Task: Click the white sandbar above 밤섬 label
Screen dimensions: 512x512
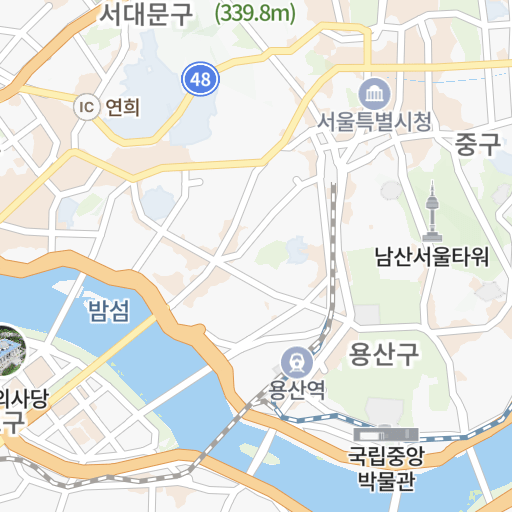Action: click(x=67, y=287)
